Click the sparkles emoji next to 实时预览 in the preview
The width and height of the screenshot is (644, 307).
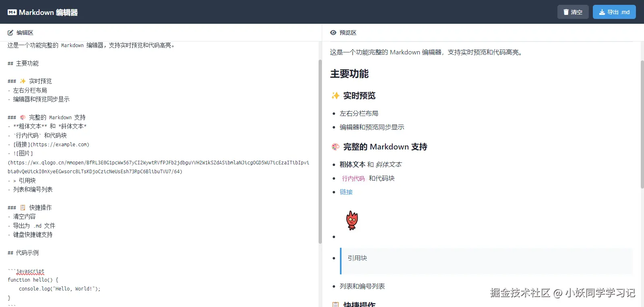coord(335,95)
